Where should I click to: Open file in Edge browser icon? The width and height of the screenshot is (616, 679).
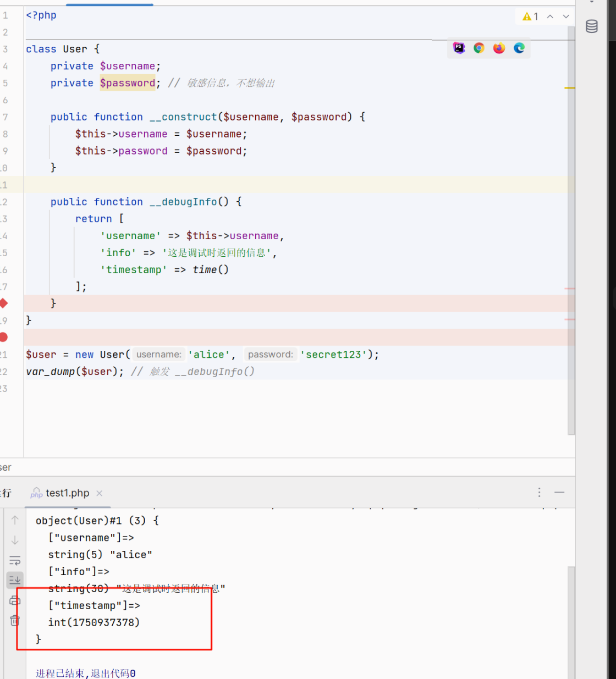pyautogui.click(x=519, y=48)
